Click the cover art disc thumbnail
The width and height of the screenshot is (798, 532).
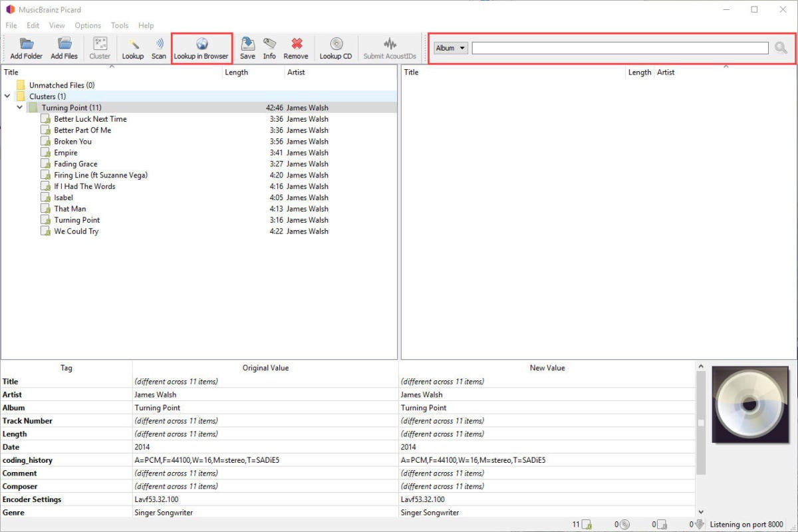pos(749,404)
